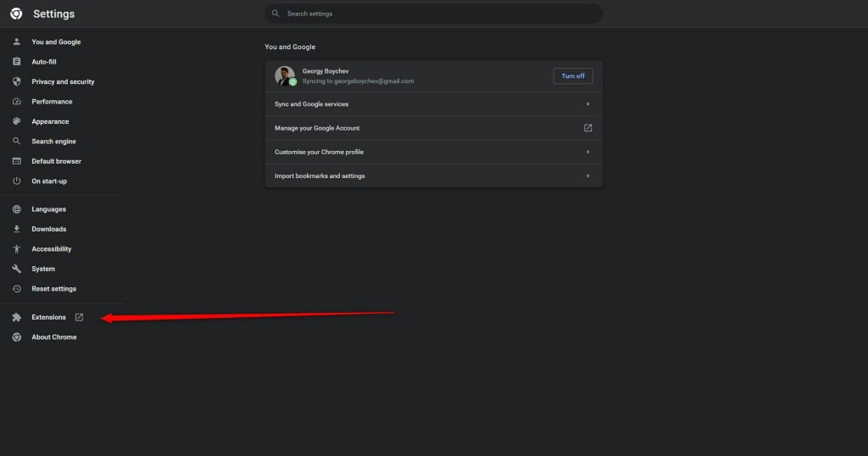This screenshot has height=456, width=868.
Task: Click the Georgy Boychev profile avatar
Action: [x=285, y=75]
